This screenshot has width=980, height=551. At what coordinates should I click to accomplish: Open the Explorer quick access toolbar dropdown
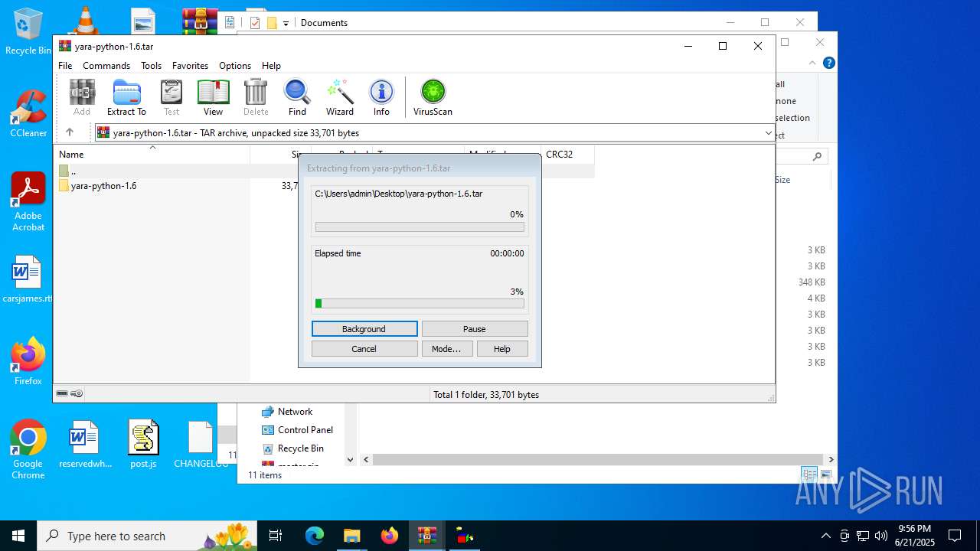click(286, 23)
